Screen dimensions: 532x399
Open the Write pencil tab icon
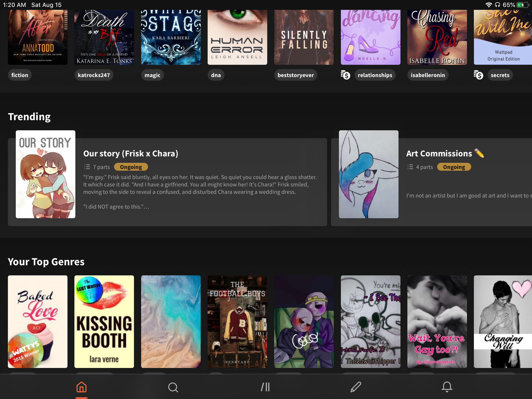(356, 387)
